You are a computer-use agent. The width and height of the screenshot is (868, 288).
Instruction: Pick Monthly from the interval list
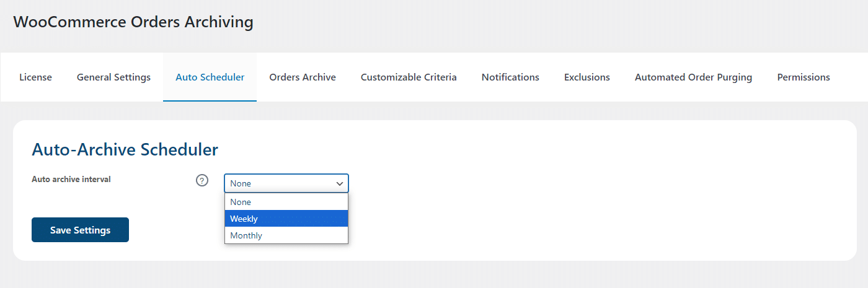point(286,235)
